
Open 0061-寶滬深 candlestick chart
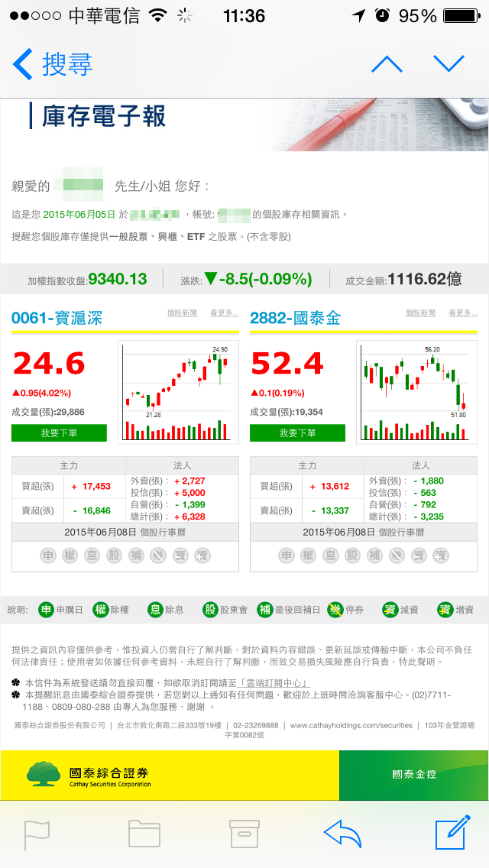click(x=178, y=392)
